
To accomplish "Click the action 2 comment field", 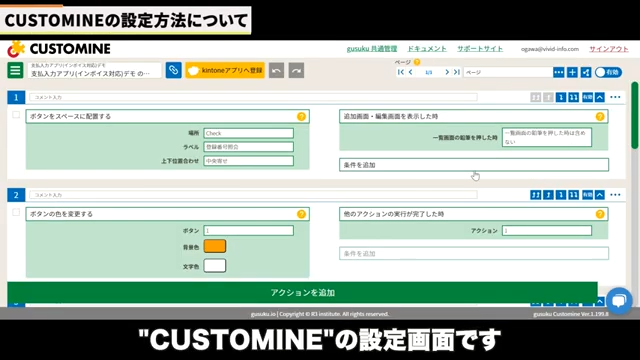I will [x=253, y=195].
